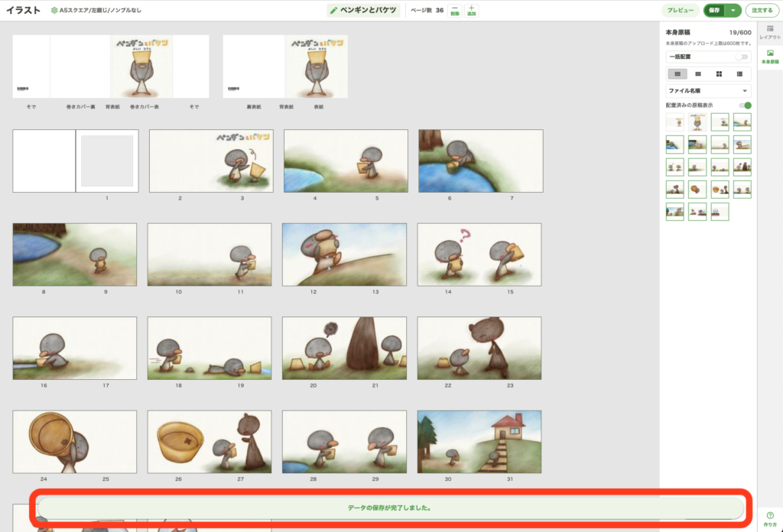Click the pencil icon beside ペンギンとバケツ
Screen dimensions: 783x532
(x=333, y=11)
